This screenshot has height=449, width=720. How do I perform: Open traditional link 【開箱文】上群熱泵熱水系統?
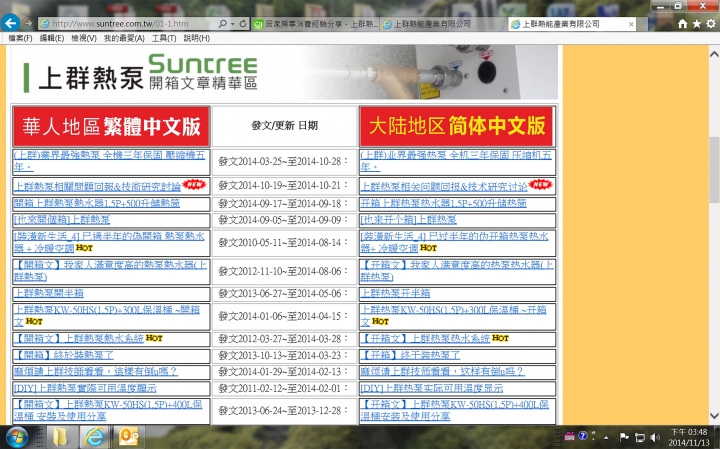tap(79, 338)
